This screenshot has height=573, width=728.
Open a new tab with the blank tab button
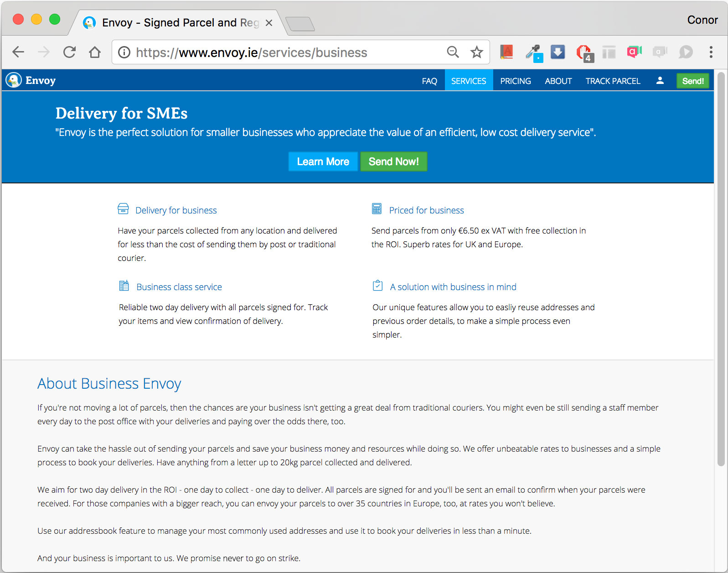(300, 24)
